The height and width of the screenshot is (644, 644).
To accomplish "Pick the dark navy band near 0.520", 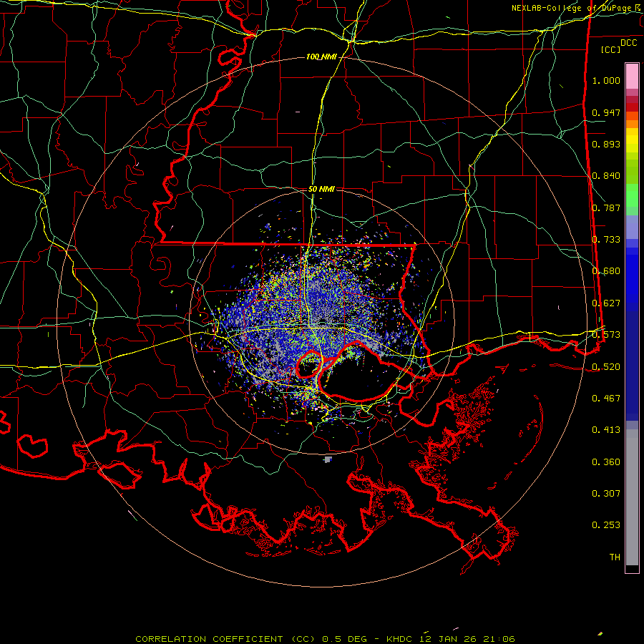I will [x=632, y=366].
